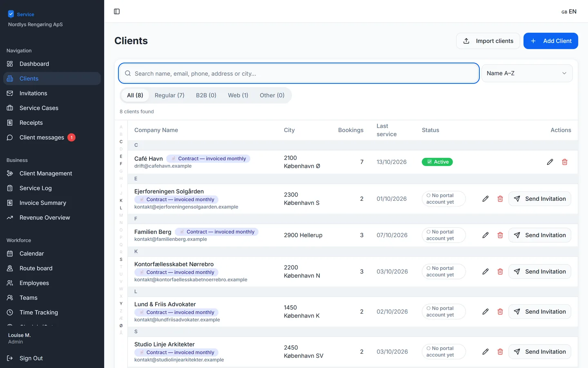Click the Bookings column header
Screen dimensions: 588x368
(351, 130)
